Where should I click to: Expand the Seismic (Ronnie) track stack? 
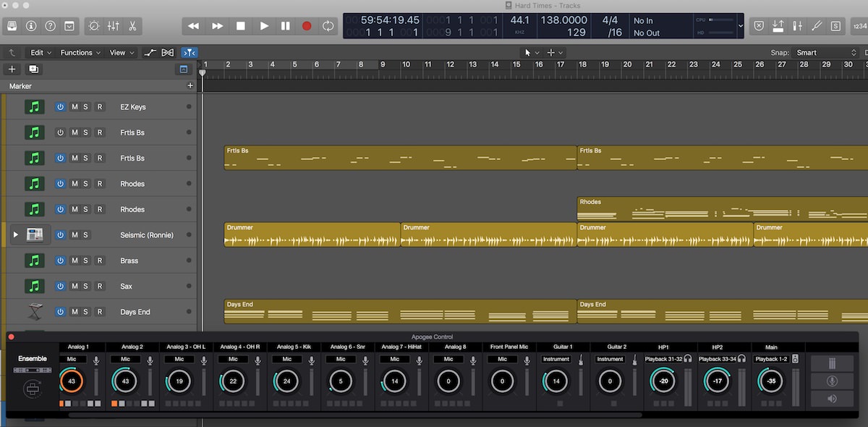coord(15,235)
